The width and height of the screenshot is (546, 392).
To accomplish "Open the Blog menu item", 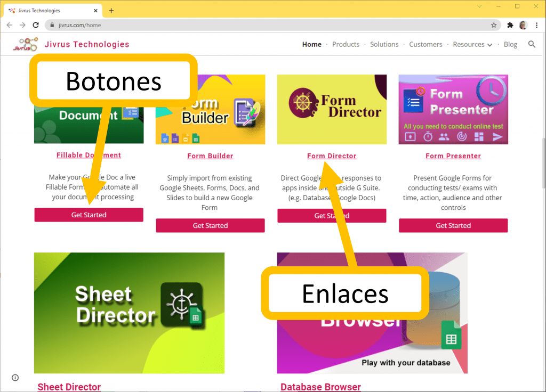I will coord(510,45).
